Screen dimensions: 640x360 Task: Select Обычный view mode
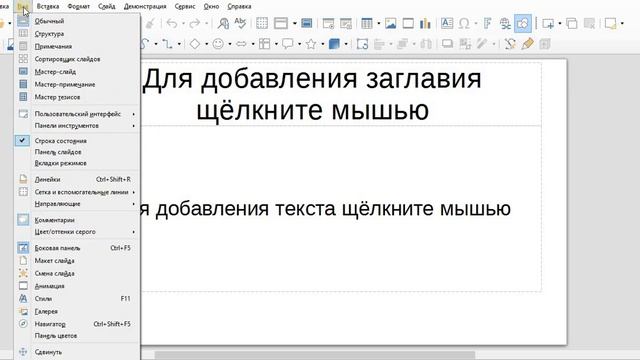click(x=77, y=21)
